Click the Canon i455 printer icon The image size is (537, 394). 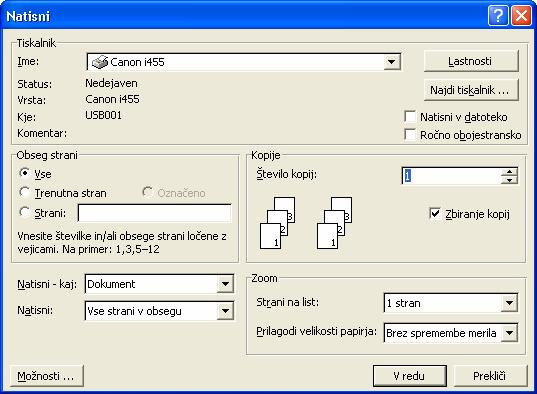(100, 62)
